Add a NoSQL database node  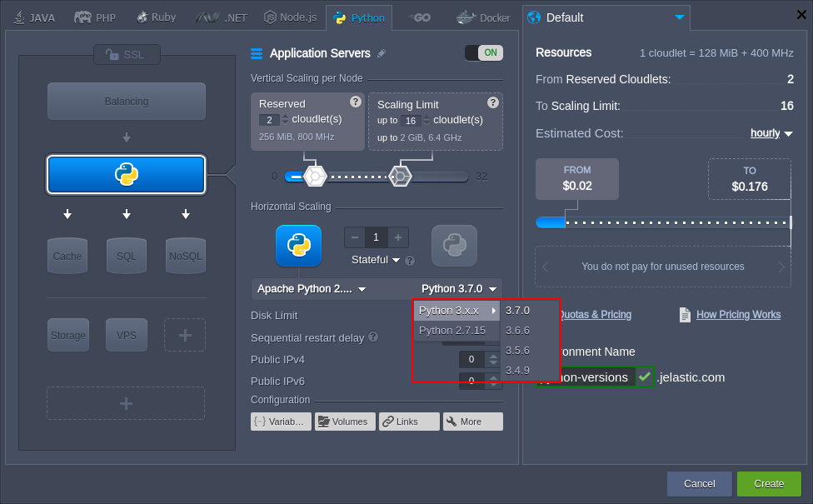[x=185, y=256]
